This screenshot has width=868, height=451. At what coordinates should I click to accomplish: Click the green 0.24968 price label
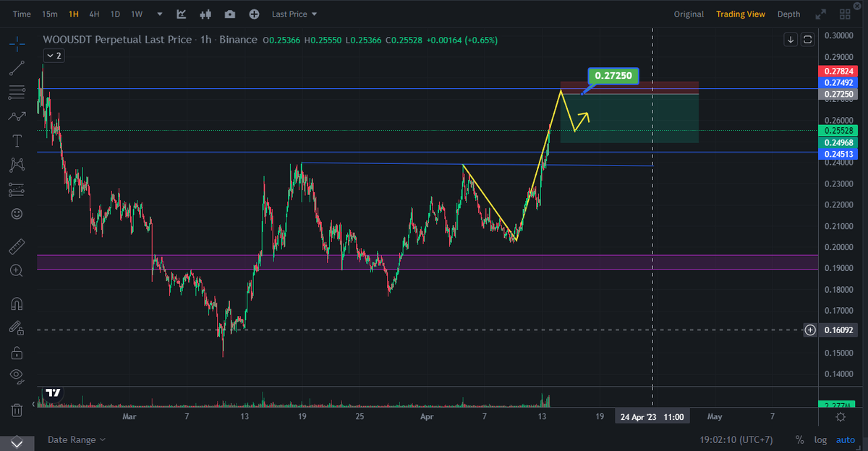pyautogui.click(x=839, y=143)
